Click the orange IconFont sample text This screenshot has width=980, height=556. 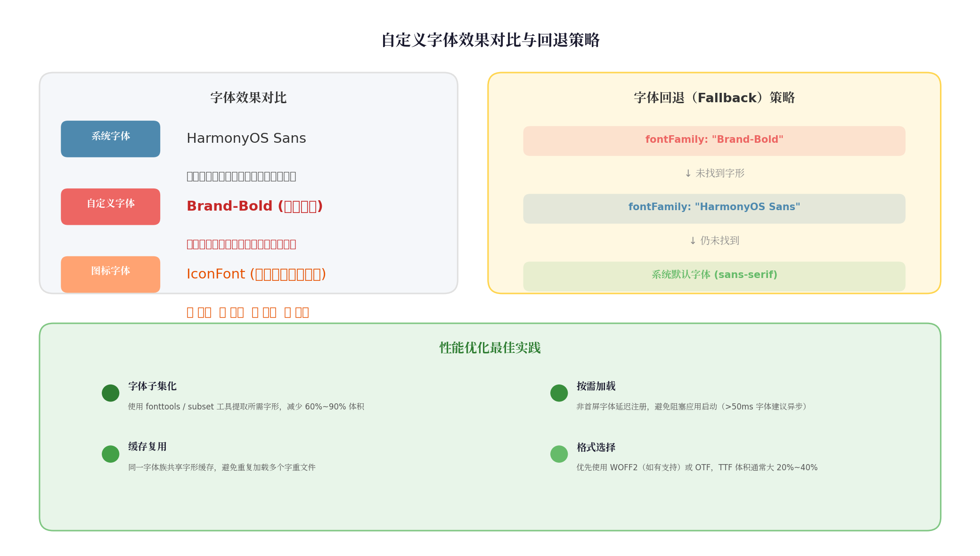[x=256, y=274]
